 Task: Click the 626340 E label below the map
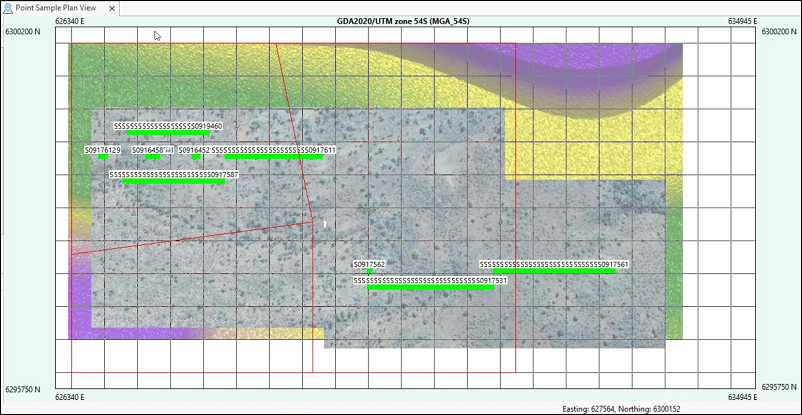pos(70,397)
